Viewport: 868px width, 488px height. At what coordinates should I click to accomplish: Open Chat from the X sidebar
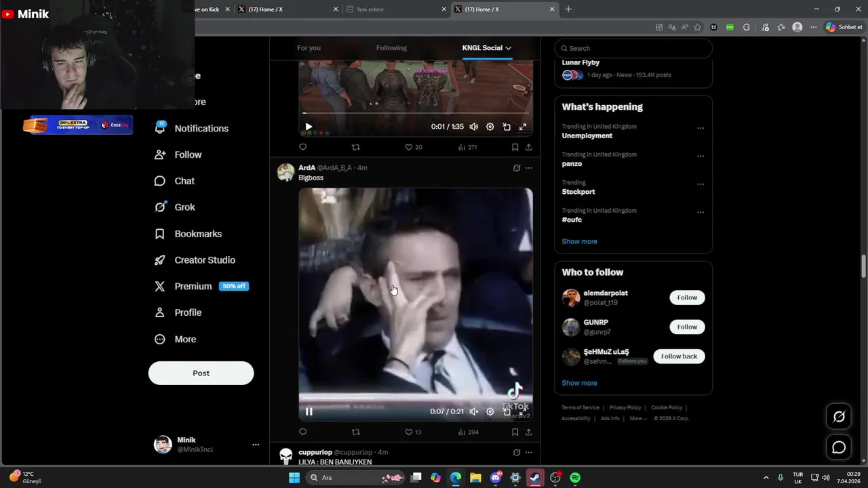[175, 181]
